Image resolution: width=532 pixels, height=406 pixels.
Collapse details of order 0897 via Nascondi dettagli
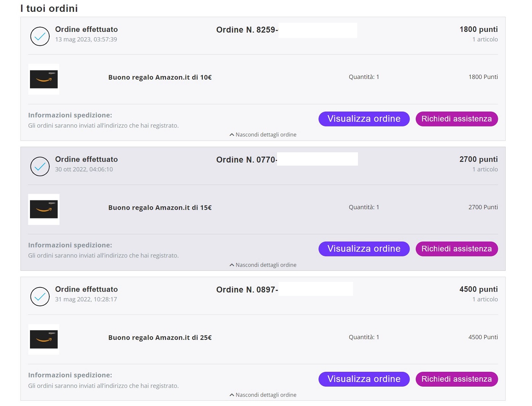click(263, 395)
